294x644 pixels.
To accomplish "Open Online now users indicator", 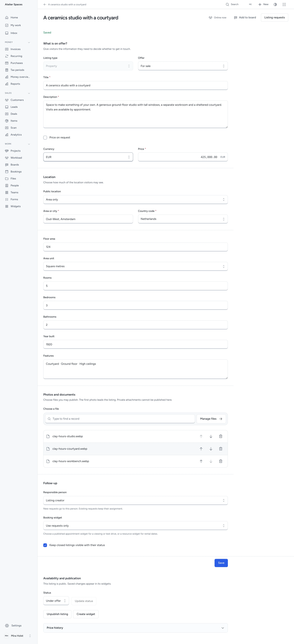I will tap(218, 17).
